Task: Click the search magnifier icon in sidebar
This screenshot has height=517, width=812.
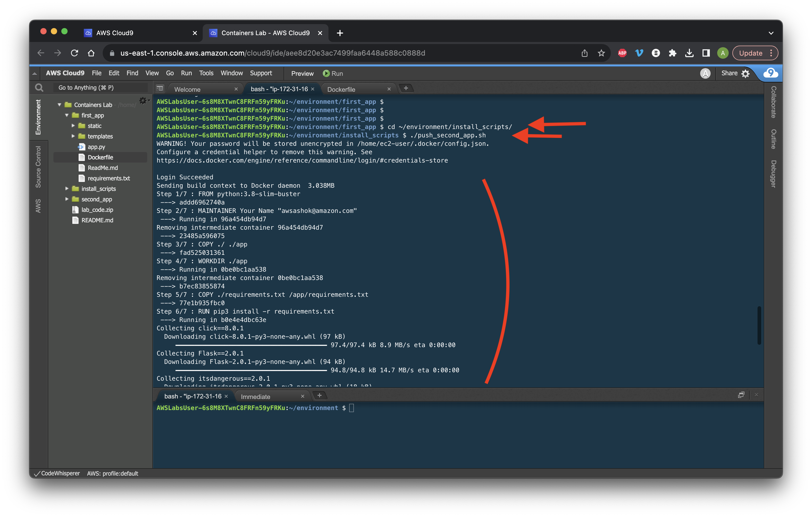Action: click(x=39, y=88)
